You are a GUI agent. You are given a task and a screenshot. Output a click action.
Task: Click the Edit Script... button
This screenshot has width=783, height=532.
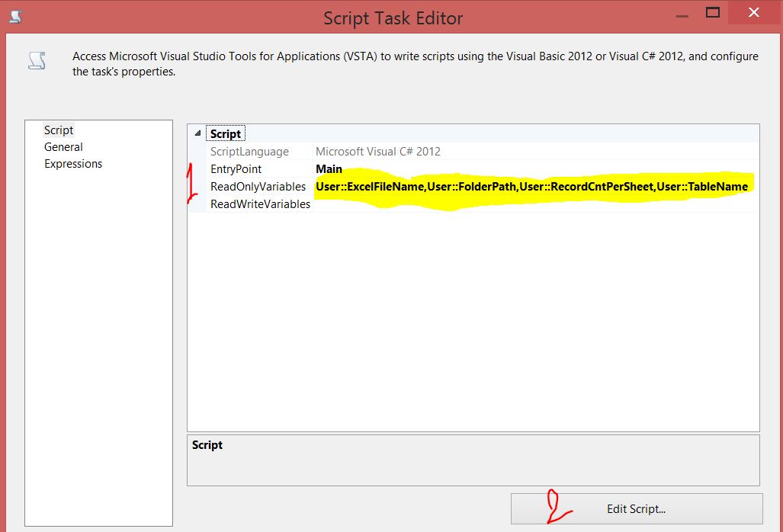(637, 508)
